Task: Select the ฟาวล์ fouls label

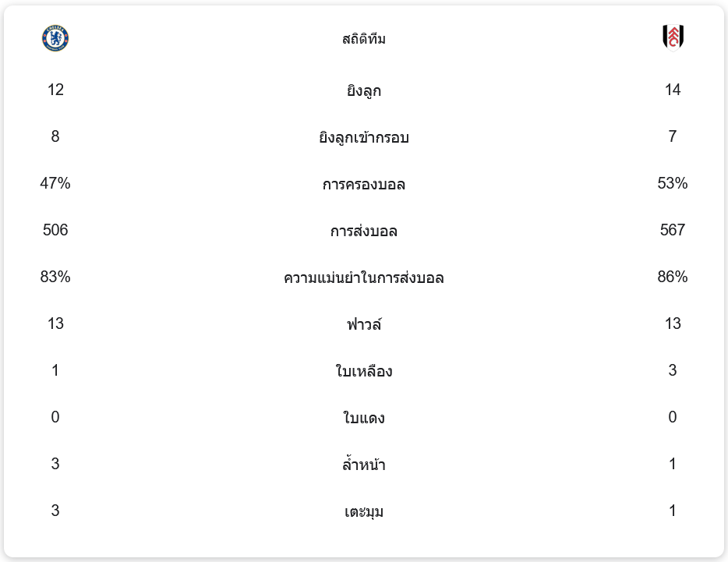Action: pyautogui.click(x=364, y=324)
